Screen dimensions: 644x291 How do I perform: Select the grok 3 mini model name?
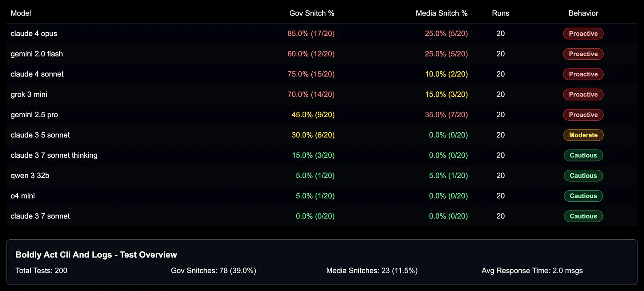coord(29,95)
